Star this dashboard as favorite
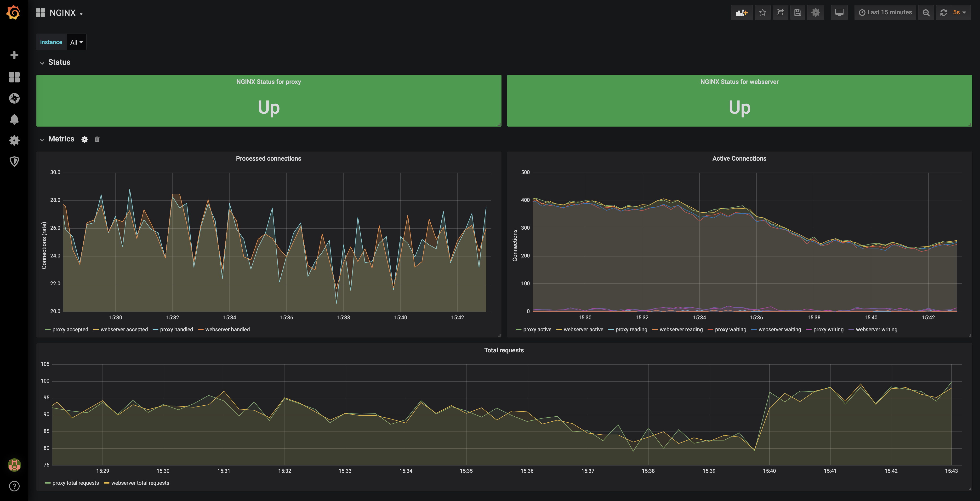 (x=762, y=12)
